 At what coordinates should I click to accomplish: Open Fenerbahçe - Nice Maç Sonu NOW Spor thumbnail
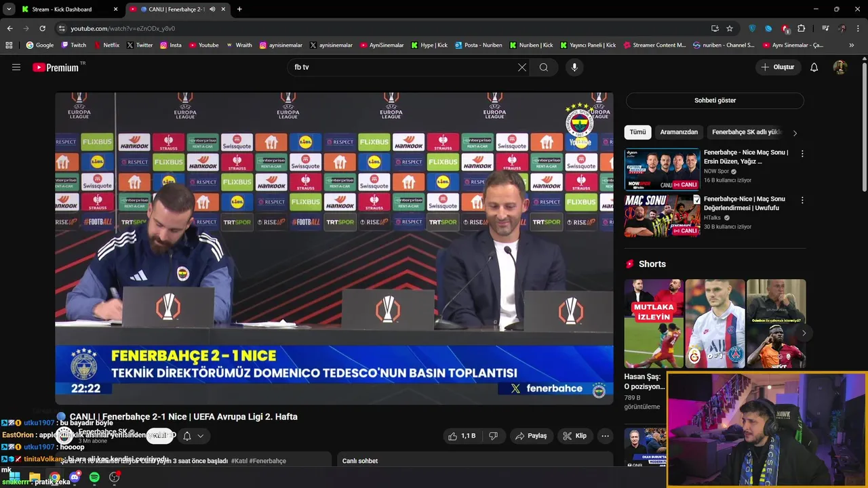(x=662, y=169)
